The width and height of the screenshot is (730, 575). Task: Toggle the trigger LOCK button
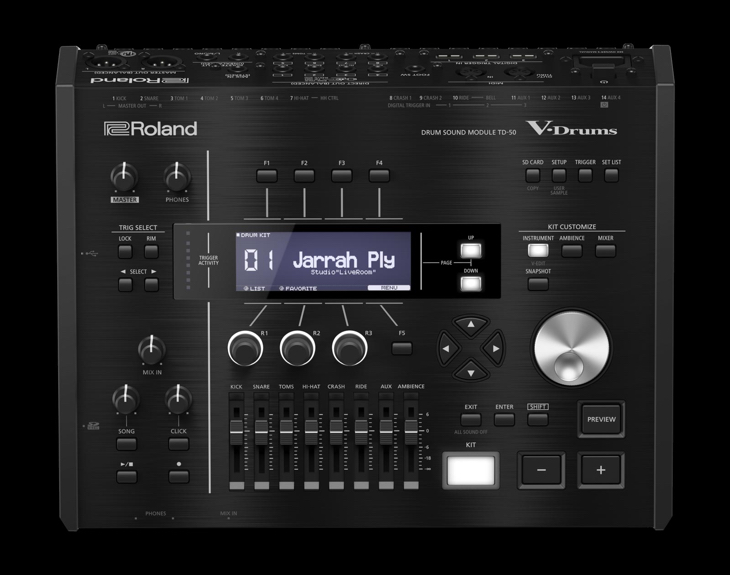click(x=125, y=251)
